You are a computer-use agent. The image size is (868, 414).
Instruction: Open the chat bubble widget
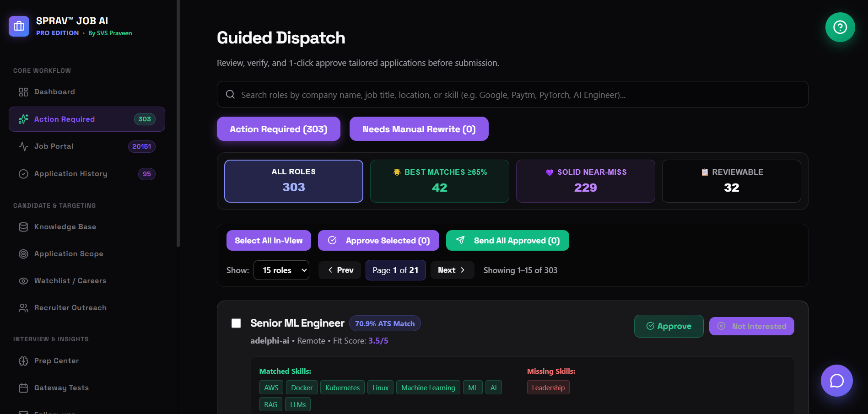pos(837,381)
